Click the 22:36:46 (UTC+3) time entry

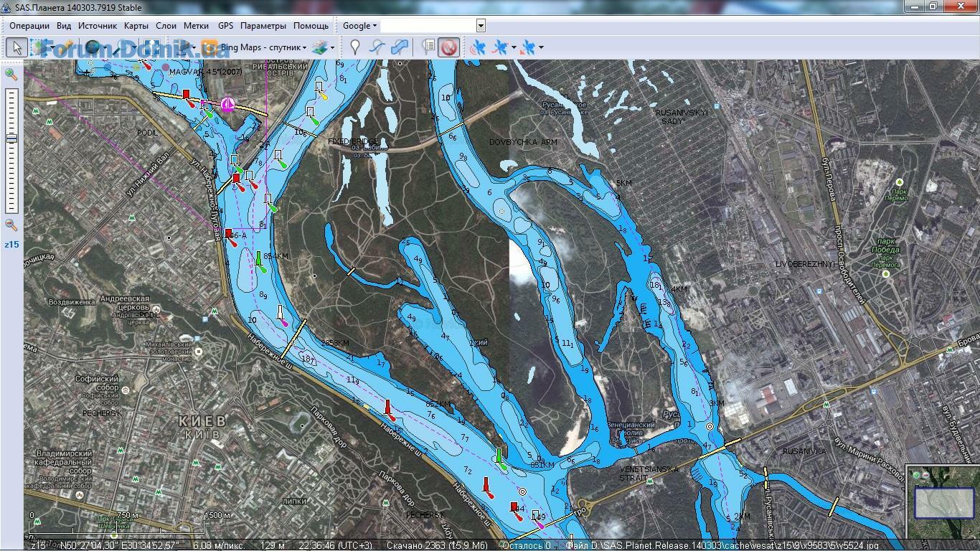336,545
